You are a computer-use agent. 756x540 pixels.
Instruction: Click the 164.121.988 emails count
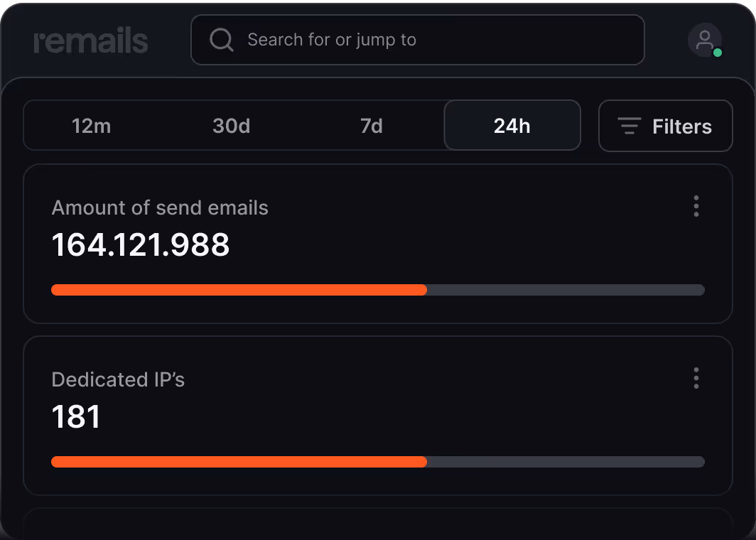pyautogui.click(x=140, y=245)
